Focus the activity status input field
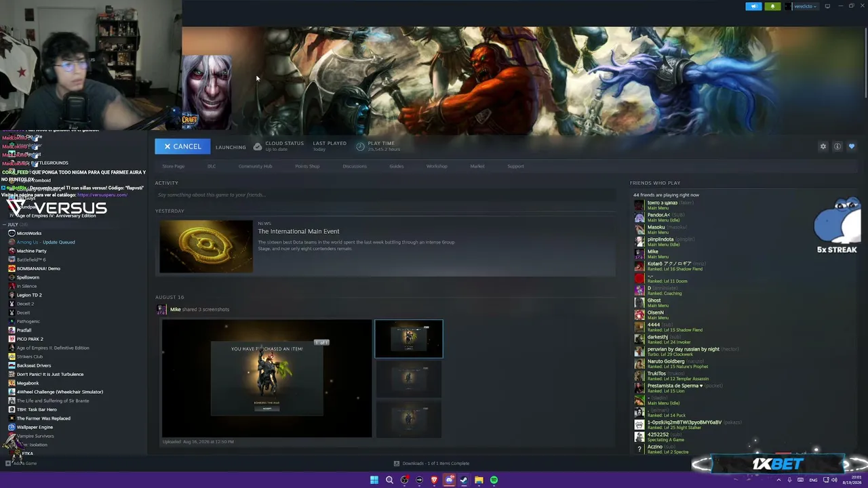 (x=384, y=195)
